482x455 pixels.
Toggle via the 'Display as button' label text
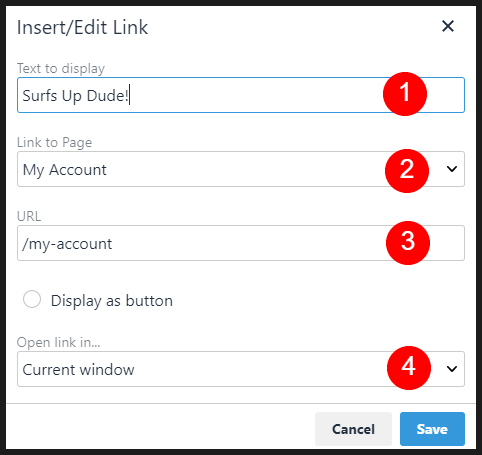112,301
